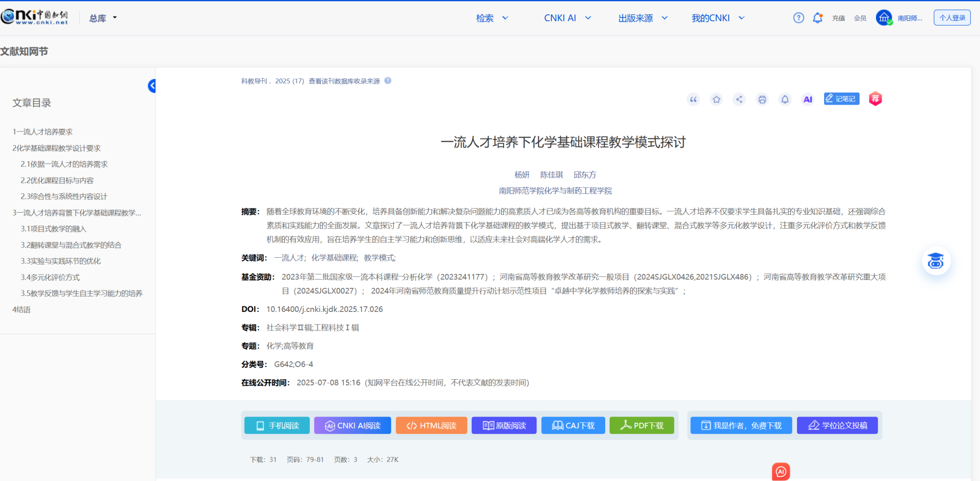Image resolution: width=980 pixels, height=481 pixels.
Task: Collapse the article outline sidebar
Action: click(x=152, y=86)
